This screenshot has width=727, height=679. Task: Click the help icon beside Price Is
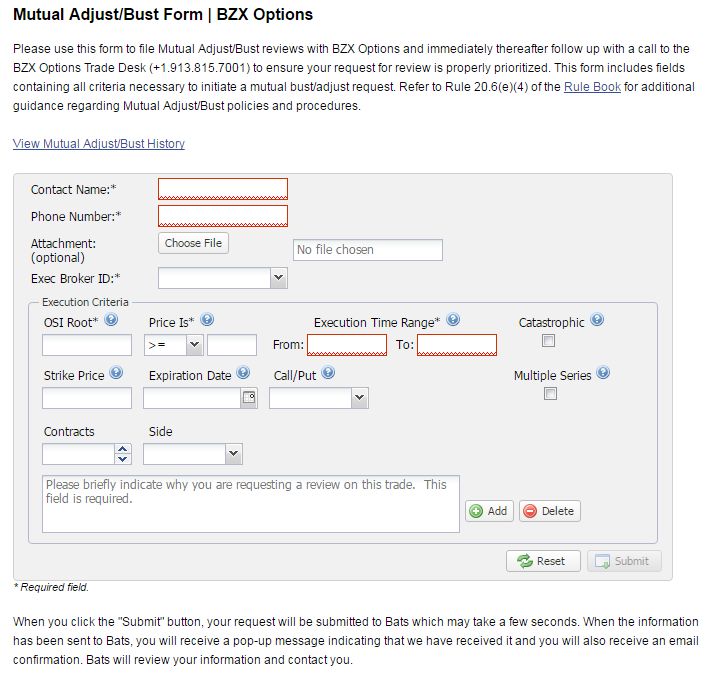coord(207,320)
